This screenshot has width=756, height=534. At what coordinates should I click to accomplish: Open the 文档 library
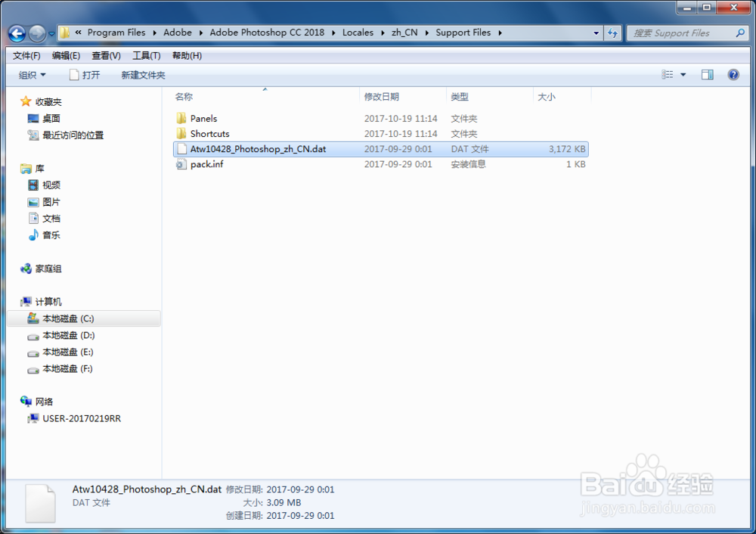click(x=51, y=219)
